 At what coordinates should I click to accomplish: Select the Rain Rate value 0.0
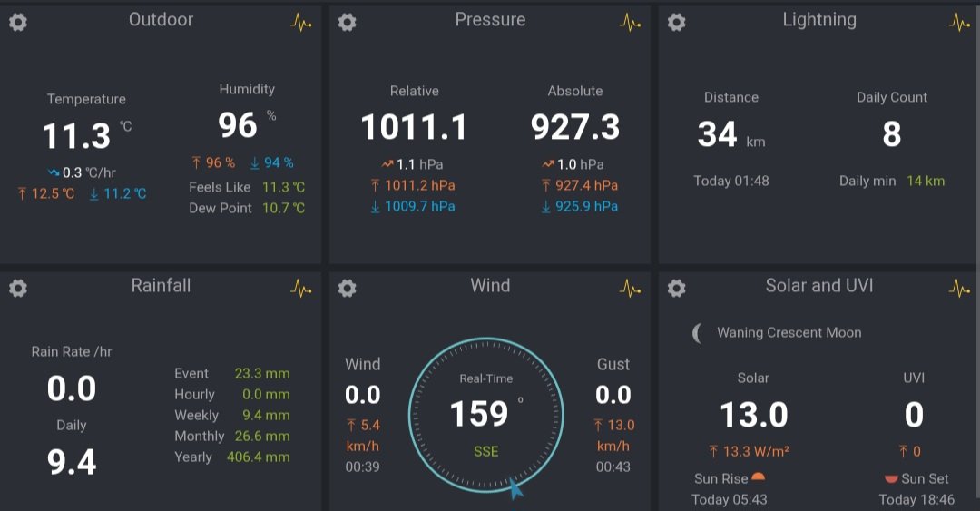[x=72, y=388]
